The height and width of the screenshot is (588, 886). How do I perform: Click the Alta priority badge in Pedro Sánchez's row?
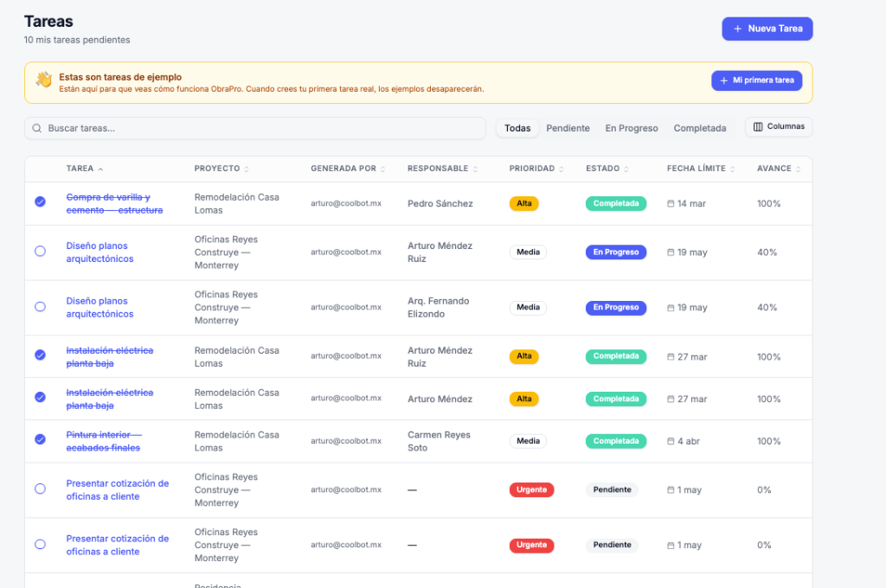point(523,203)
